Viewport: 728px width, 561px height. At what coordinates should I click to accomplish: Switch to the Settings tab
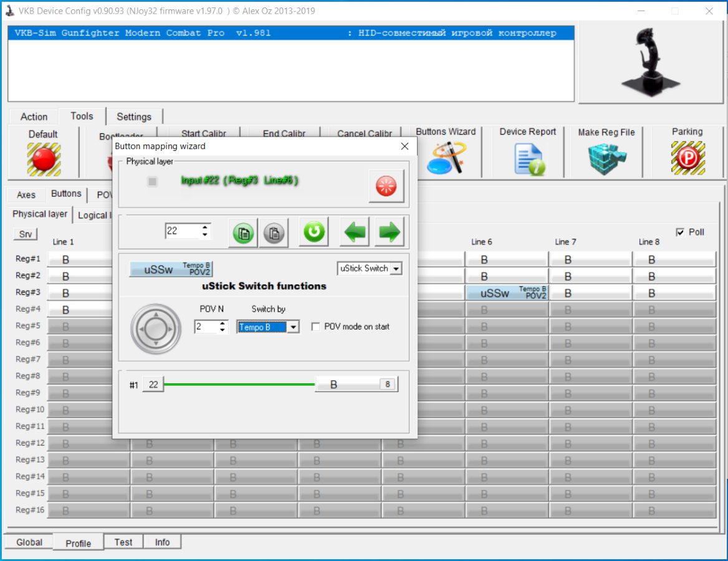pyautogui.click(x=134, y=117)
